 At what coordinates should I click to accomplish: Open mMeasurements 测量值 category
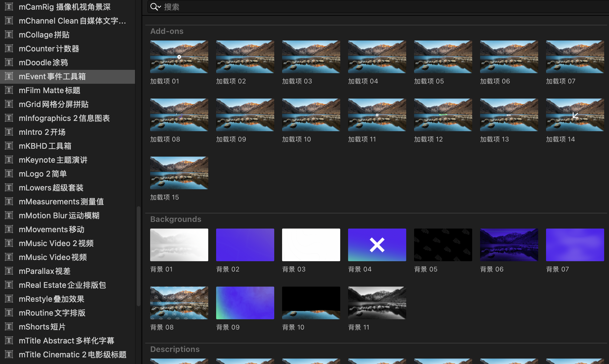[67, 202]
